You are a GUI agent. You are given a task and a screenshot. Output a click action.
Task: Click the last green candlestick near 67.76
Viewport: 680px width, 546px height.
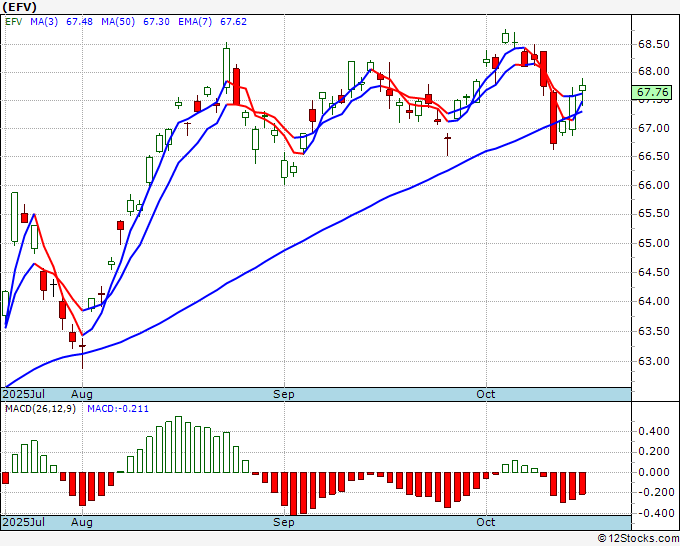tap(582, 88)
